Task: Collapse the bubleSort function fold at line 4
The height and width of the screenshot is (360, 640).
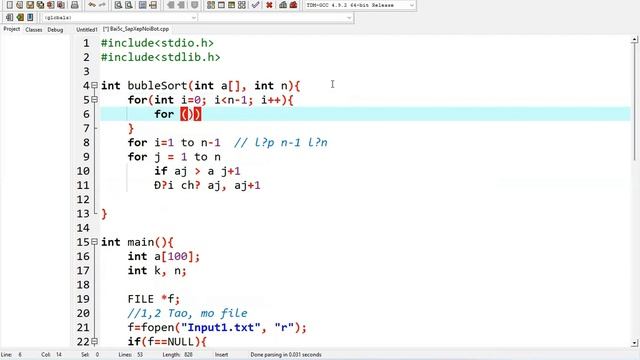Action: click(94, 85)
